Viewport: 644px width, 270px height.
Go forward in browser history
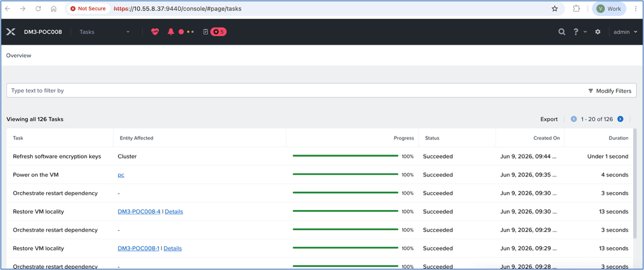[23, 9]
